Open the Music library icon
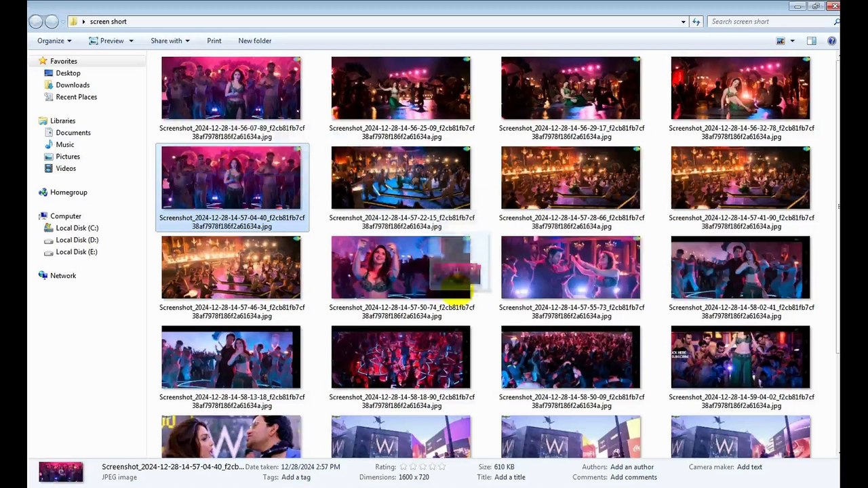868x488 pixels. click(49, 144)
